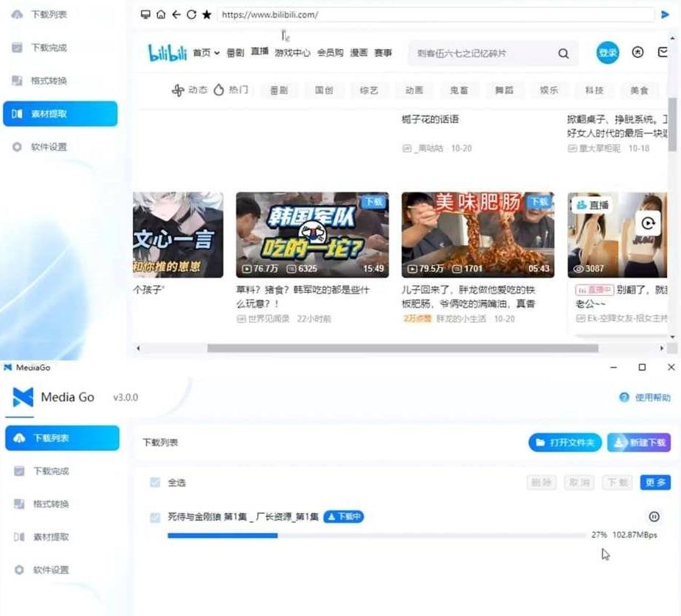Bookmark page using the star icon
The height and width of the screenshot is (616, 681).
pos(206,15)
